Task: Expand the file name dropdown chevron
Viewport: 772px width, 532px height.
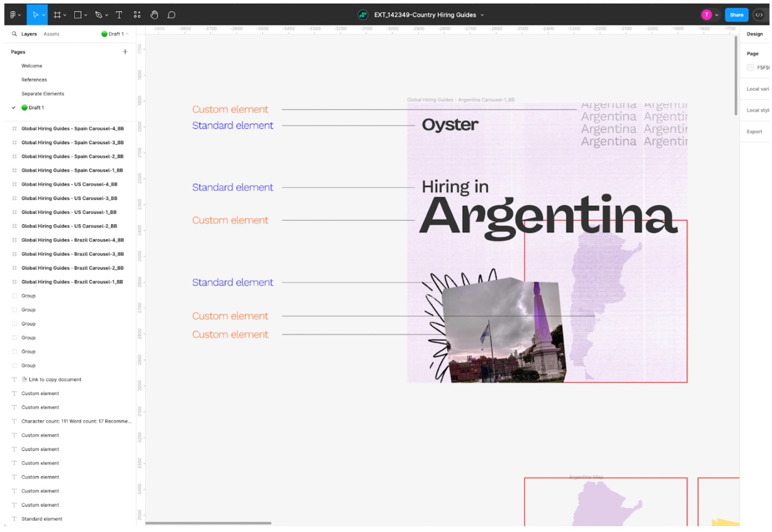Action: (x=482, y=15)
